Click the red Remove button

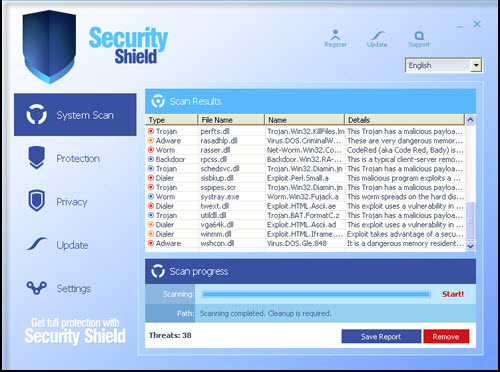(446, 337)
